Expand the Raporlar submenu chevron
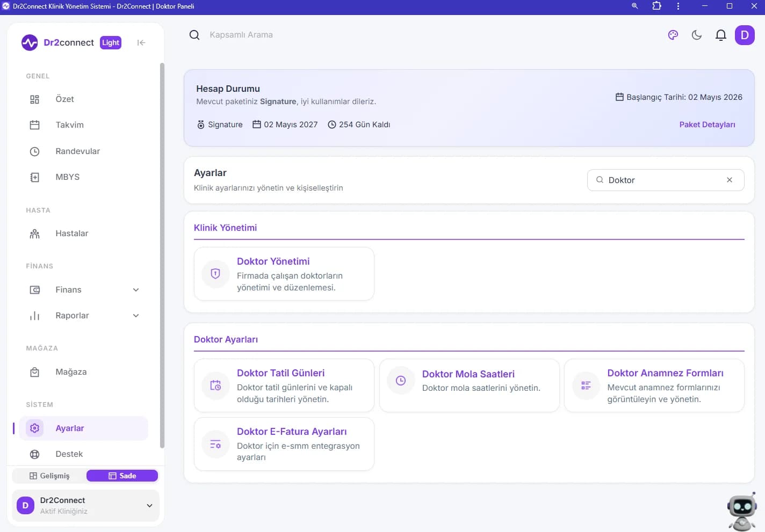The width and height of the screenshot is (765, 532). (x=136, y=316)
